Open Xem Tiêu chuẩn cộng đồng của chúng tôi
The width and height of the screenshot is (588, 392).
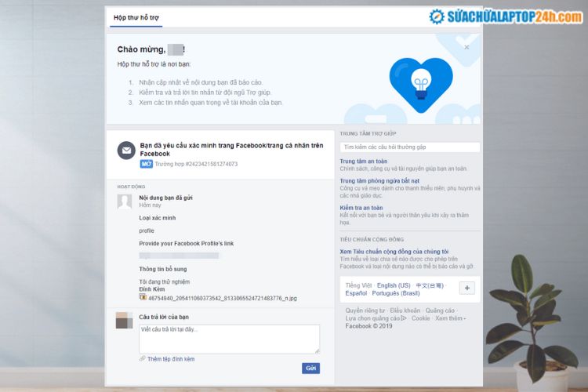[x=394, y=252]
